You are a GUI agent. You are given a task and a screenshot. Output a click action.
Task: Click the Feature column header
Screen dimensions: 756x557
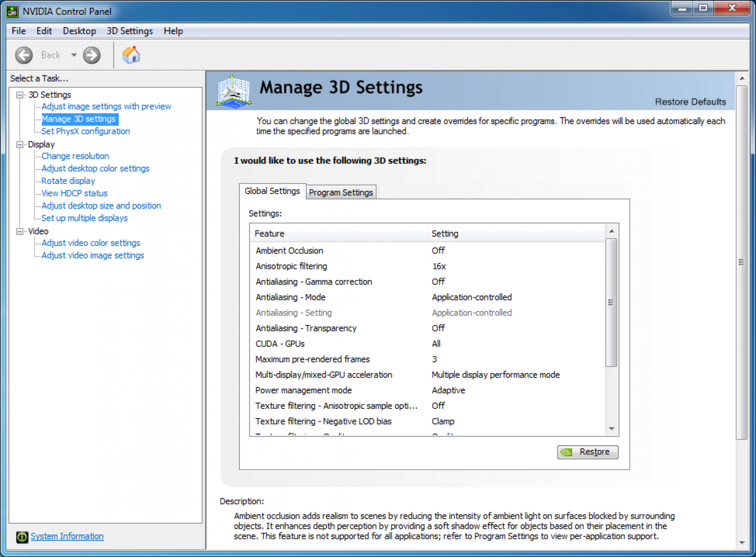coord(338,233)
